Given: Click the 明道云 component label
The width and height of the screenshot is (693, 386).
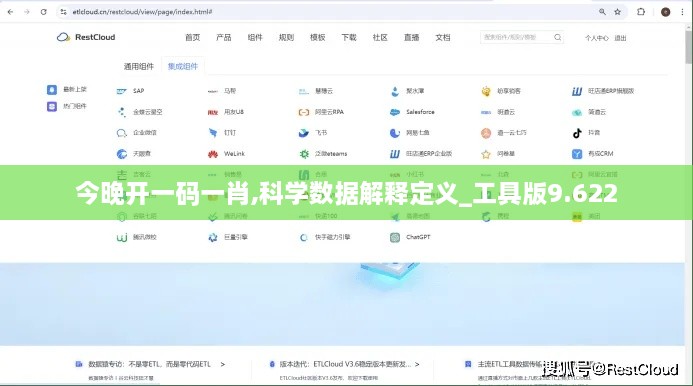Looking at the screenshot, I should click(506, 112).
